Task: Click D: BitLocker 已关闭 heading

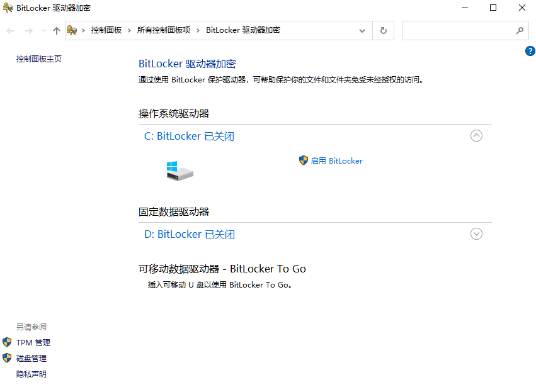Action: pos(190,234)
